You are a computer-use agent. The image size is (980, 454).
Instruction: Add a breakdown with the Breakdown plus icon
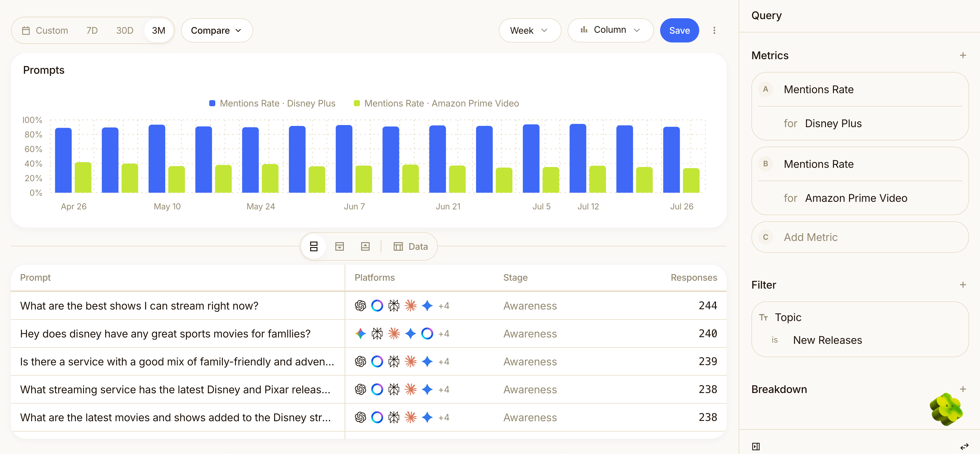click(x=962, y=389)
